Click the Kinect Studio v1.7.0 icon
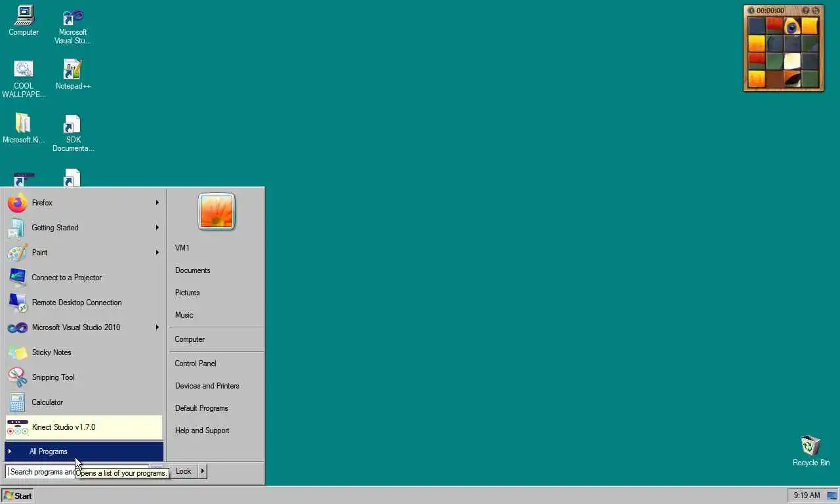Viewport: 840px width, 504px height. pos(18,427)
